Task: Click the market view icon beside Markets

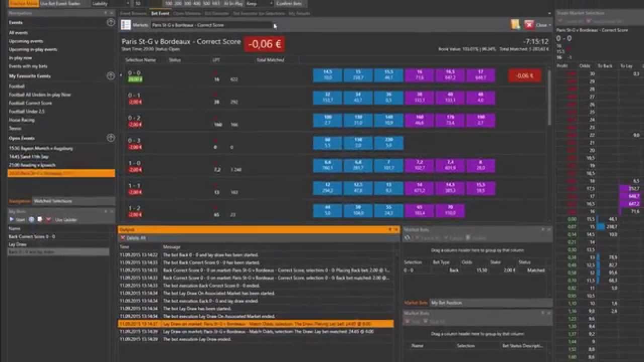Action: pyautogui.click(x=125, y=25)
